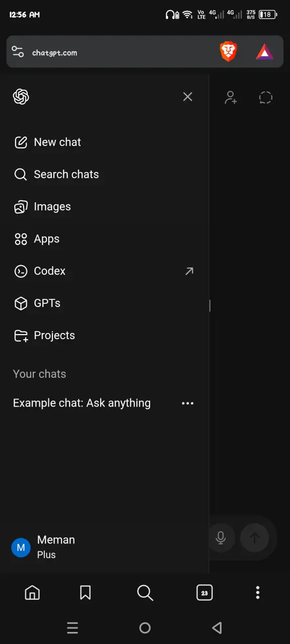Open the GPTs explorer
This screenshot has height=644, width=290.
[x=104, y=303]
